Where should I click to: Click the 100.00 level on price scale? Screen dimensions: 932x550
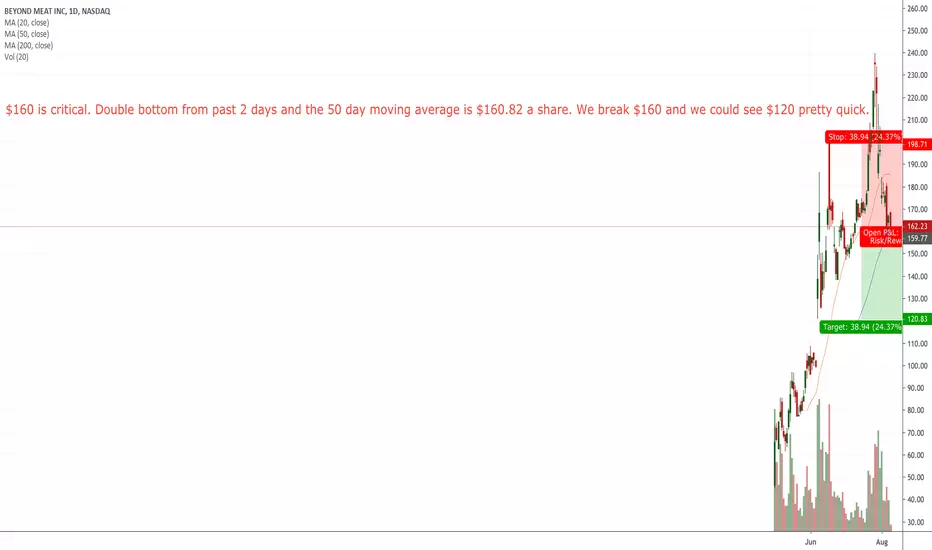point(917,366)
